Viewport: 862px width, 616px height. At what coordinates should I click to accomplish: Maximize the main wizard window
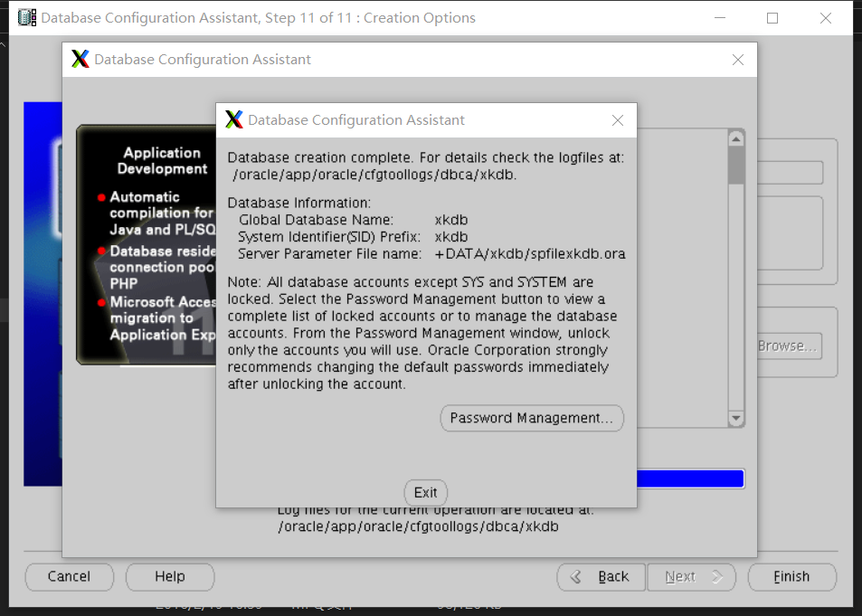tap(772, 17)
